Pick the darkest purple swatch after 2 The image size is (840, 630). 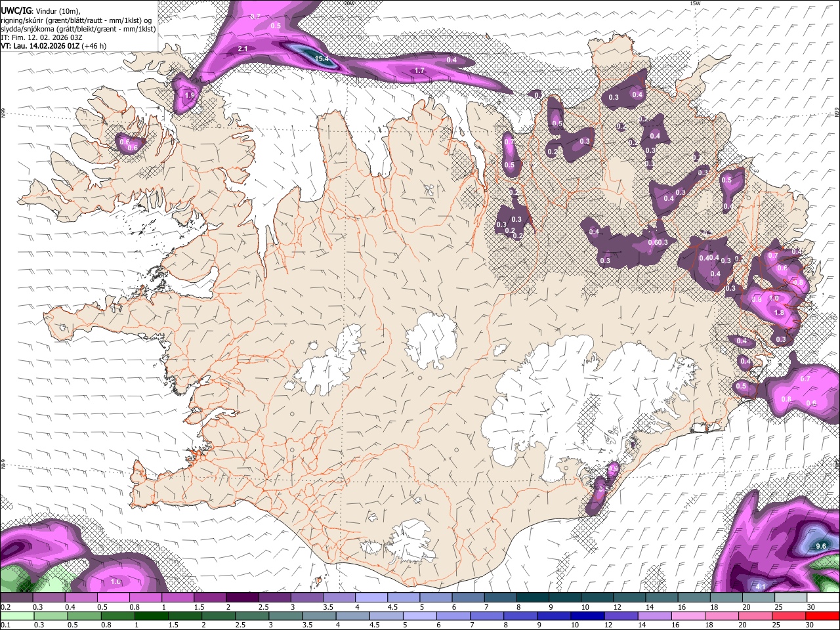pyautogui.click(x=241, y=597)
